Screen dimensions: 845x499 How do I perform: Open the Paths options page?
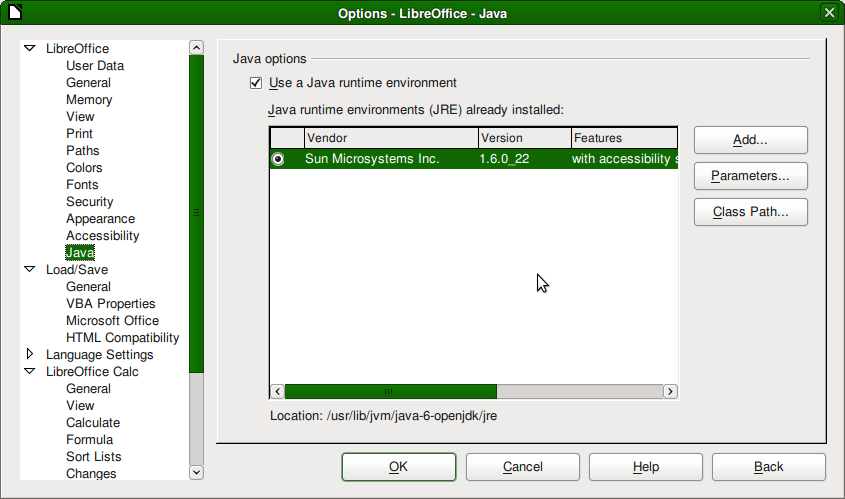click(x=82, y=150)
